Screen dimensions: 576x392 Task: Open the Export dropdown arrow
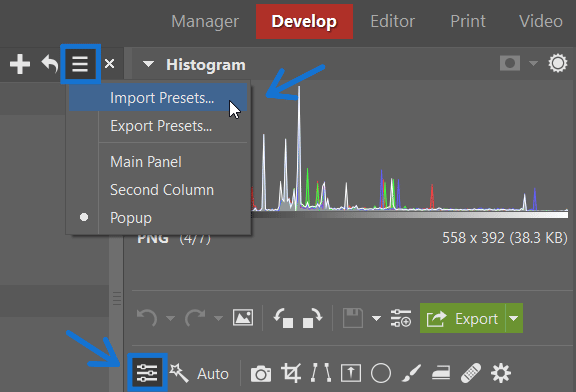514,318
